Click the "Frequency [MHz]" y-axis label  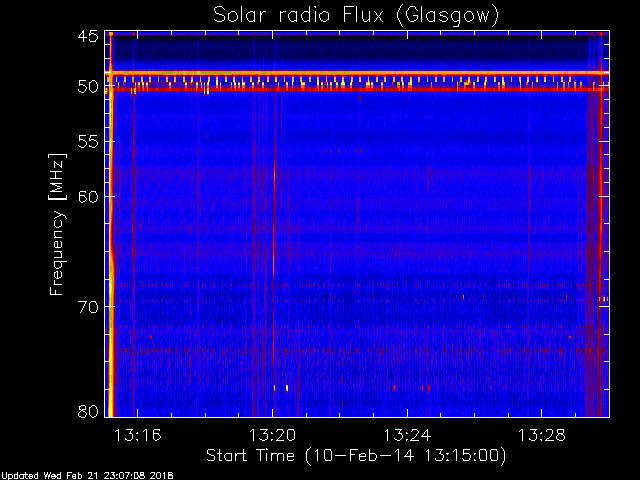(57, 223)
